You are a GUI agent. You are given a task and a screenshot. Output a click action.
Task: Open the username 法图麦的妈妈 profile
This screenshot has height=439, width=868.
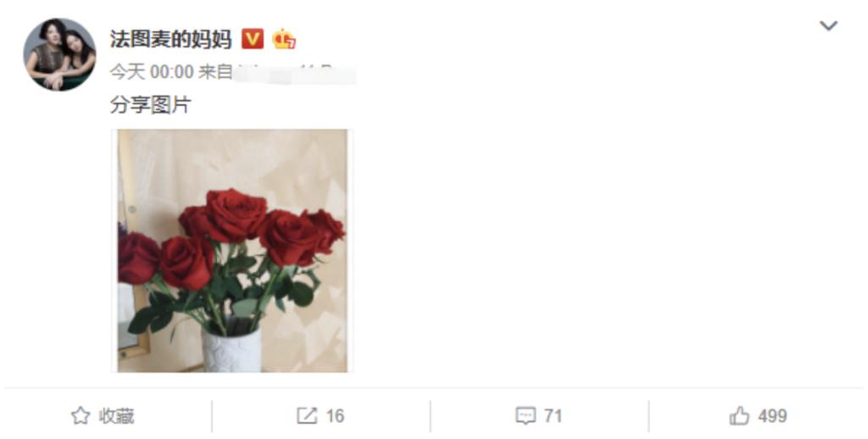170,39
